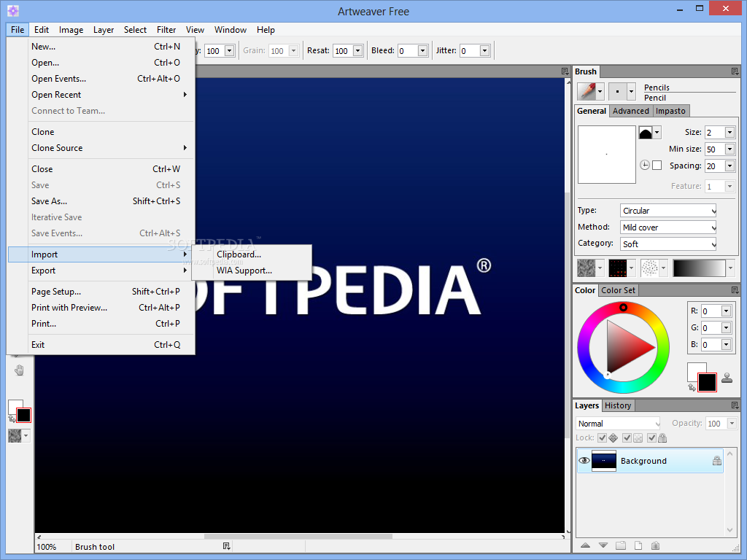Toggle the lock all checkbox
This screenshot has width=747, height=560.
pos(651,437)
